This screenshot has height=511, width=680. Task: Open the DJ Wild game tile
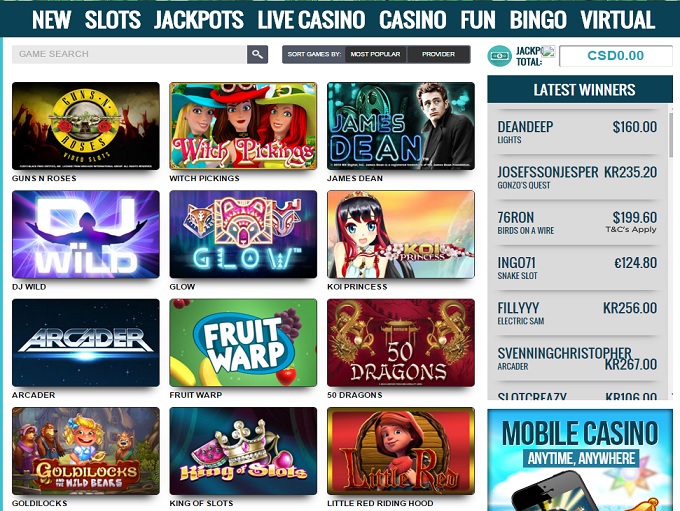86,234
